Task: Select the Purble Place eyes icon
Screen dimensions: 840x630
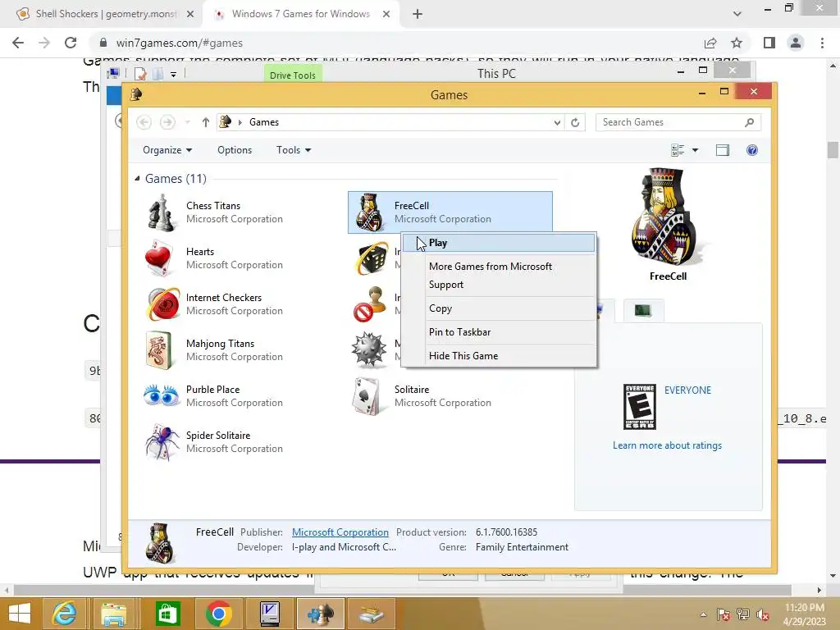Action: [x=162, y=396]
